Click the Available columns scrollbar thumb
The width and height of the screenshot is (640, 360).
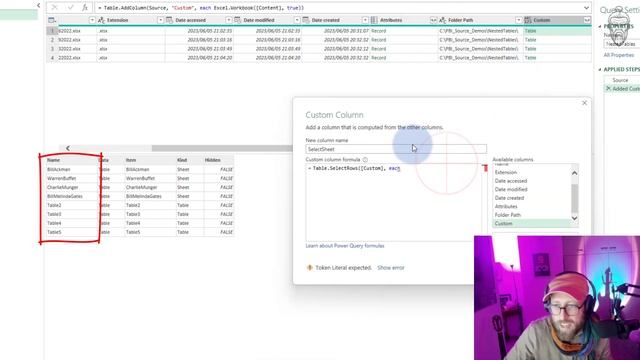point(574,198)
